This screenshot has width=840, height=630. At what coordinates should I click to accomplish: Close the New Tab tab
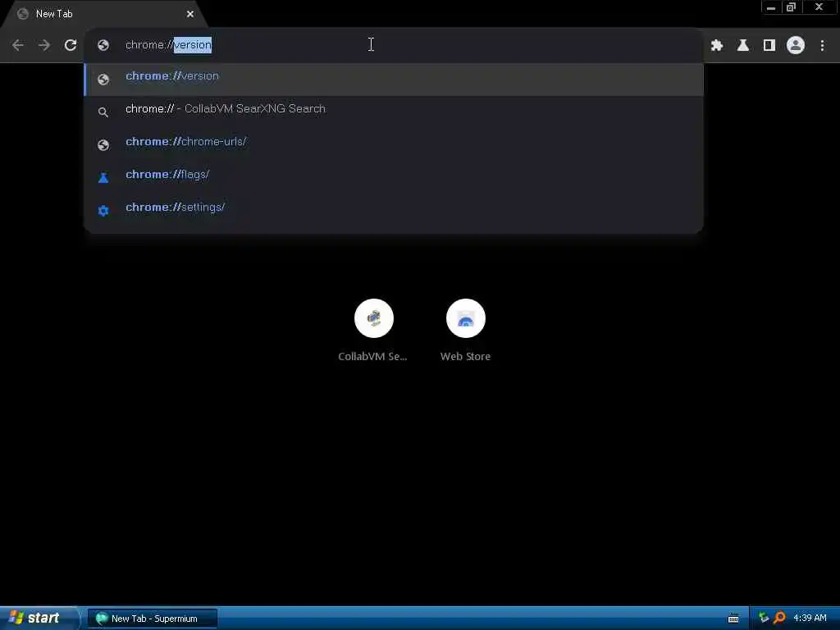pos(190,14)
